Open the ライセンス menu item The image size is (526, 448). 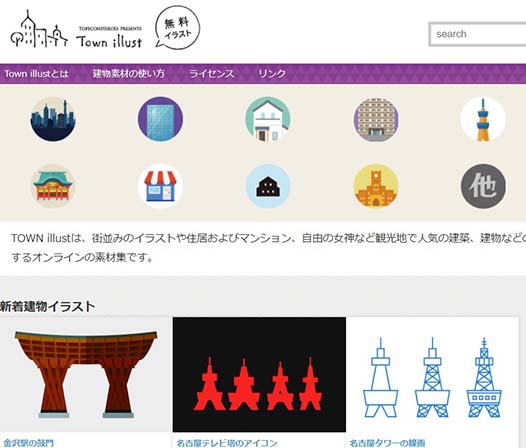click(x=212, y=74)
